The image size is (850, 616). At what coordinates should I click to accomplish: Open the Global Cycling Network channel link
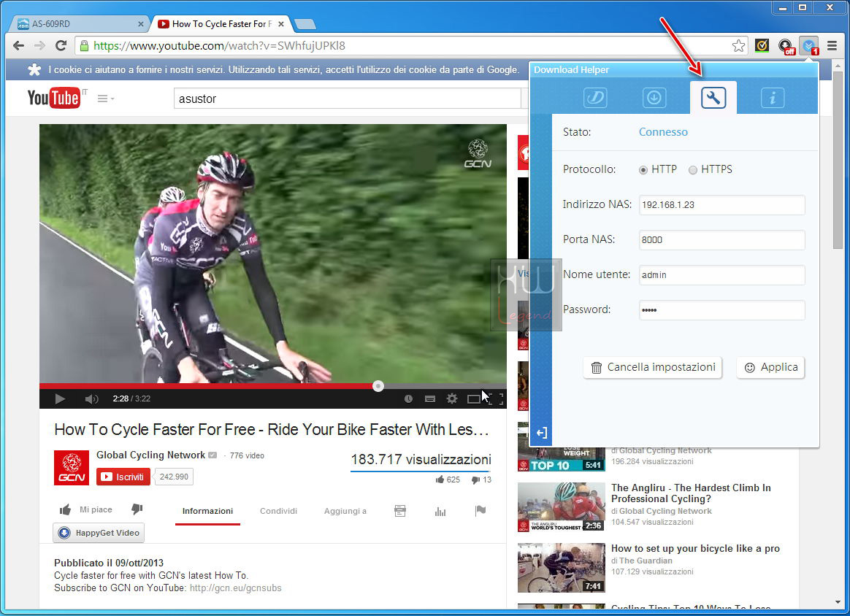pyautogui.click(x=150, y=455)
